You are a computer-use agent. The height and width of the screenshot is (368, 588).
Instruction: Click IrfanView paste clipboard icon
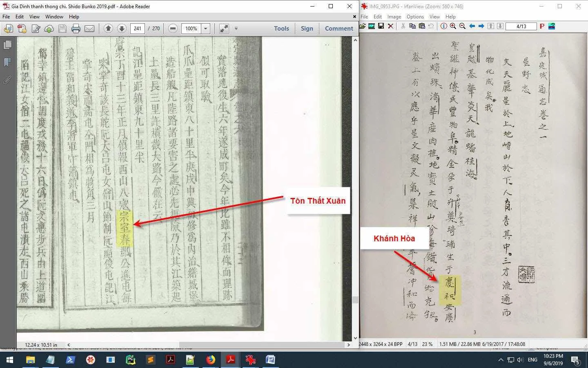pyautogui.click(x=422, y=26)
